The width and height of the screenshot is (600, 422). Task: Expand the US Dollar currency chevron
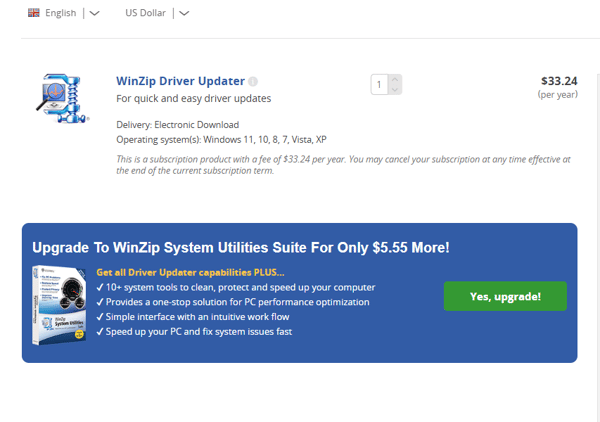[x=184, y=13]
